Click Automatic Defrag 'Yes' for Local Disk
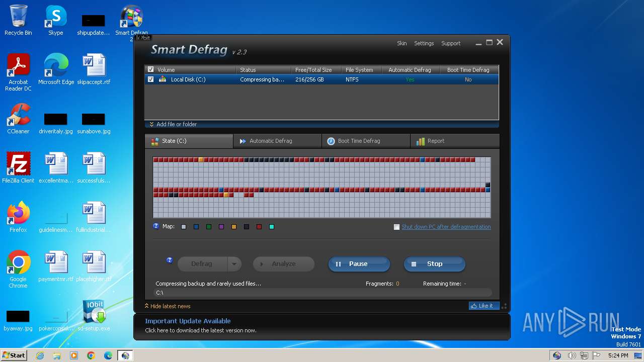The height and width of the screenshot is (362, 644). [410, 79]
